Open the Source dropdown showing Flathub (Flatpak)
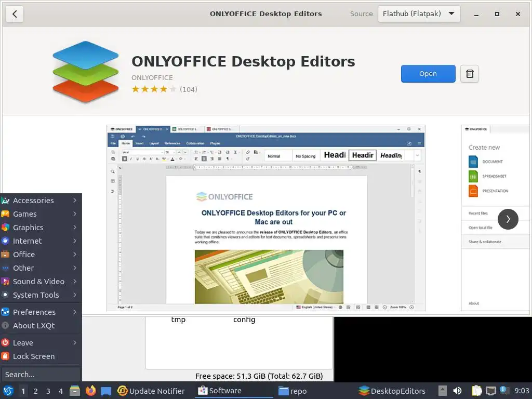The image size is (532, 399). click(419, 14)
